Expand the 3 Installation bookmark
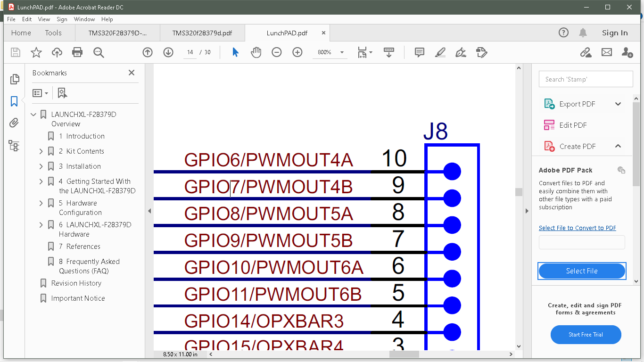 (41, 166)
